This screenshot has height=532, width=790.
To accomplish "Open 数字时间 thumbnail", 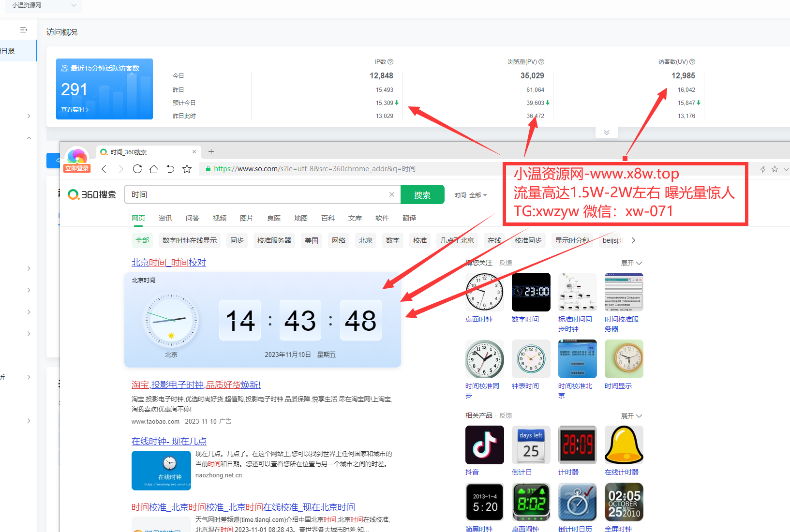I will click(531, 292).
